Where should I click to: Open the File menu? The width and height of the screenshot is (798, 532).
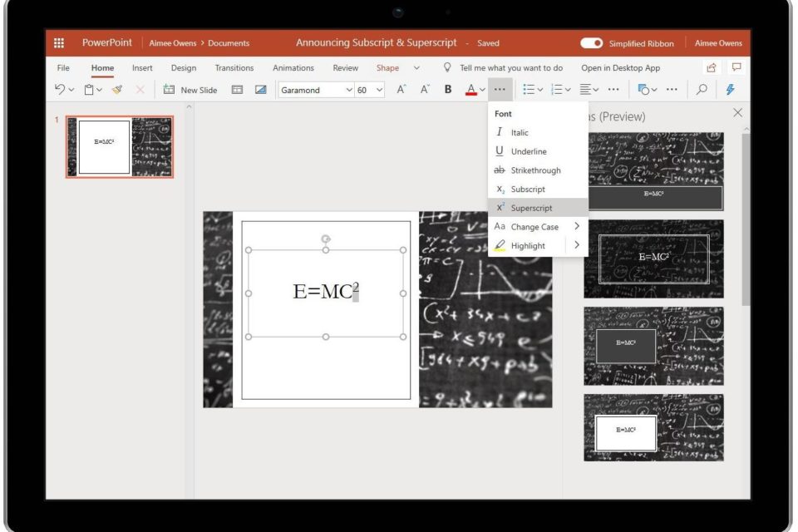(63, 67)
